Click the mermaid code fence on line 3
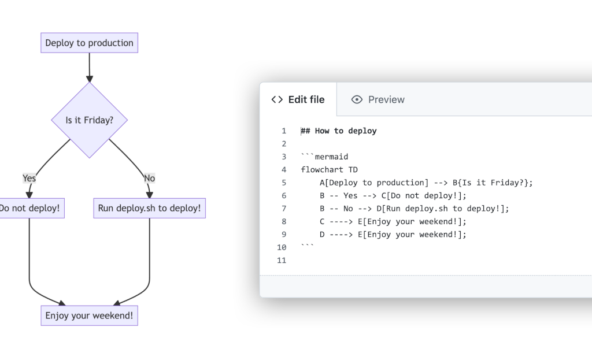Screen dimensions: 592x364 click(324, 157)
